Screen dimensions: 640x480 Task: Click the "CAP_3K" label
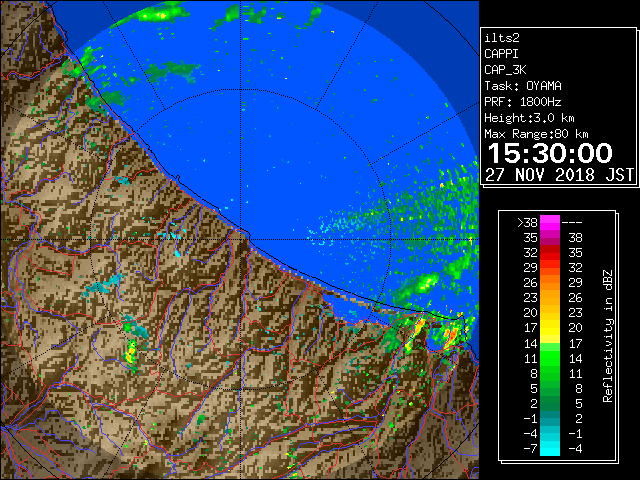tap(505, 70)
